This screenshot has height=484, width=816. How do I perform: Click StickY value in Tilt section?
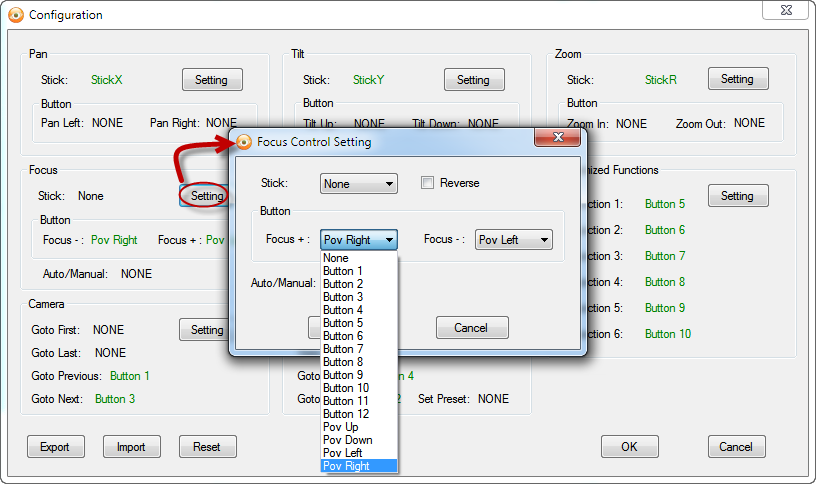[368, 80]
